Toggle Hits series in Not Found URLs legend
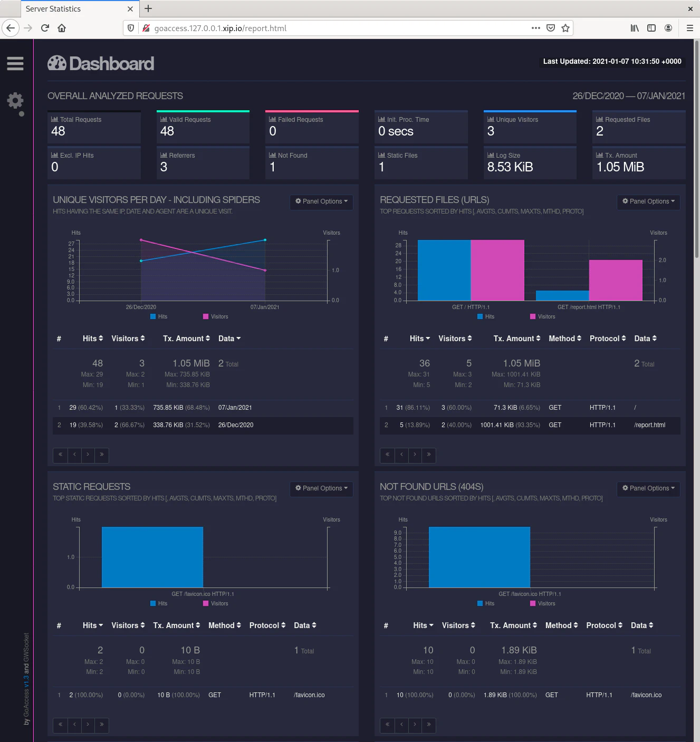Screen dimensions: 700x742 pos(486,603)
